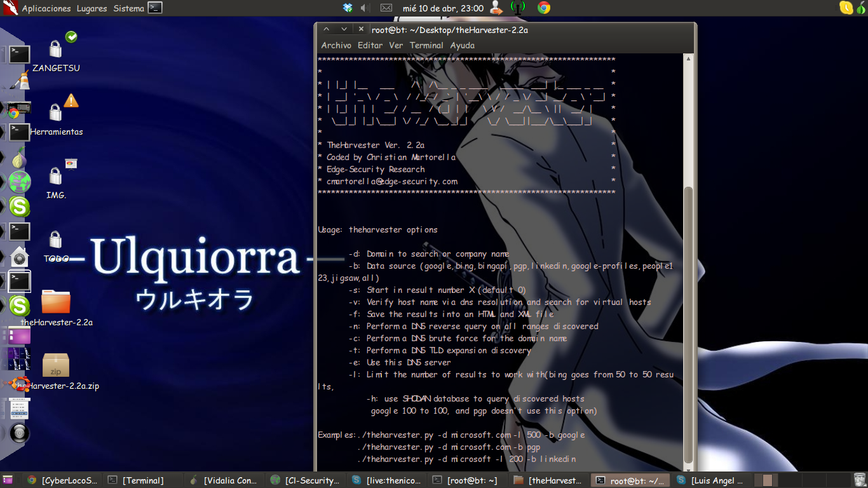Click the email cmartorella@edge-security.com
This screenshot has width=868, height=488.
click(x=392, y=181)
